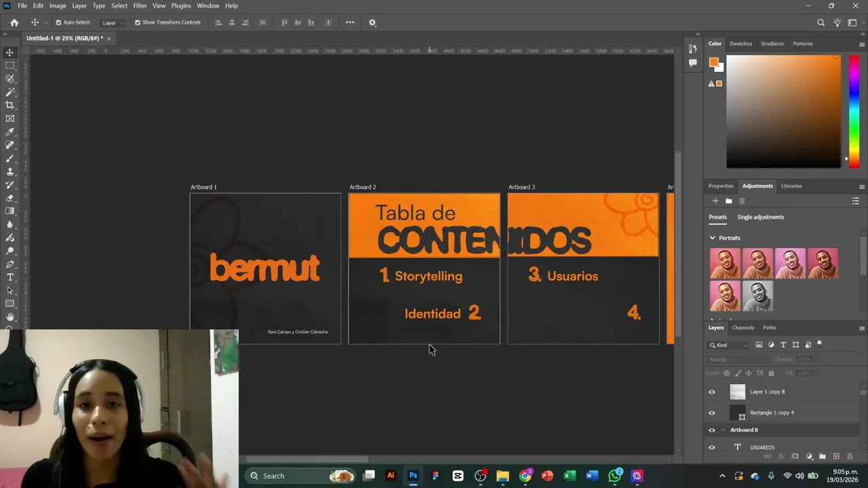Select the Pen tool
The height and width of the screenshot is (488, 868).
9,264
